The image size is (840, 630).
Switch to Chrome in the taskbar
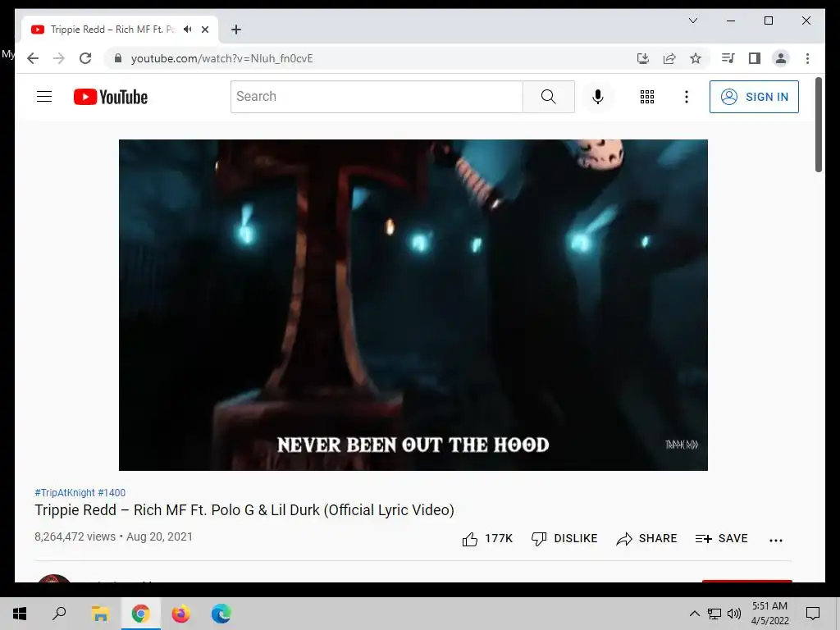tap(140, 614)
